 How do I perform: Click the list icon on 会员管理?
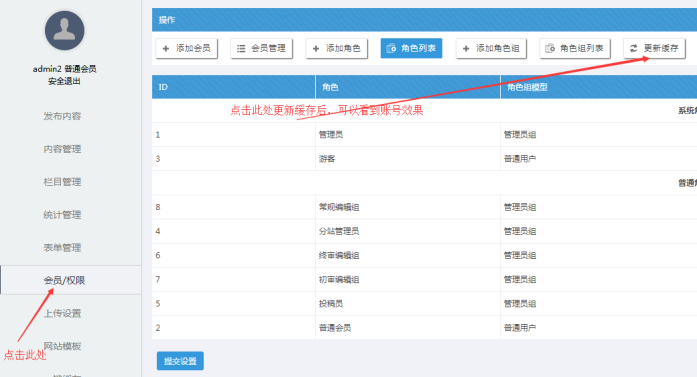point(241,48)
